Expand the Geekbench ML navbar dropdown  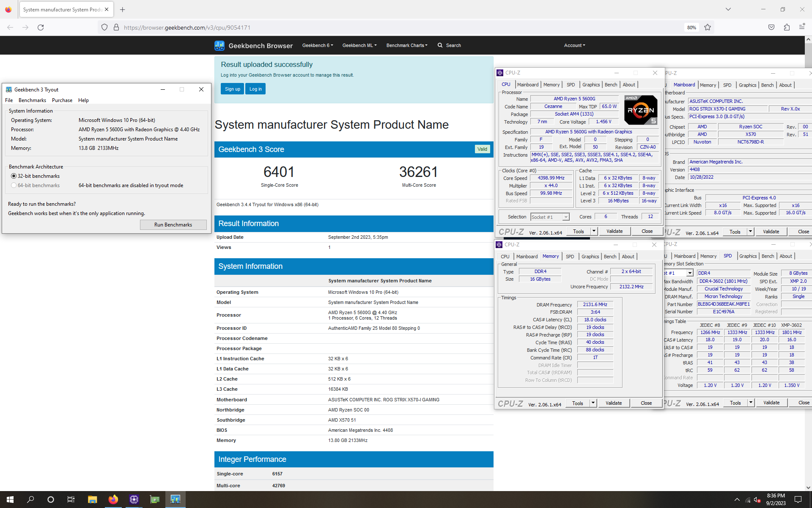[x=359, y=45]
